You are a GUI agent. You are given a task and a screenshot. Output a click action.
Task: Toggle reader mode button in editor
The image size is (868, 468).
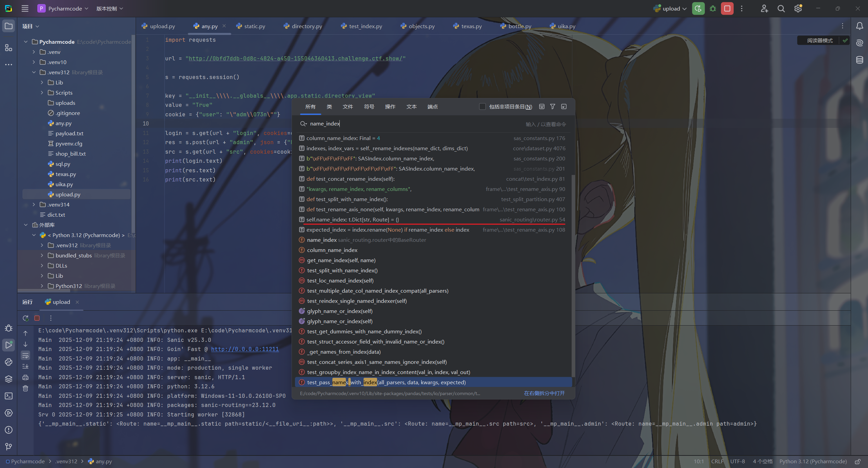(x=820, y=40)
